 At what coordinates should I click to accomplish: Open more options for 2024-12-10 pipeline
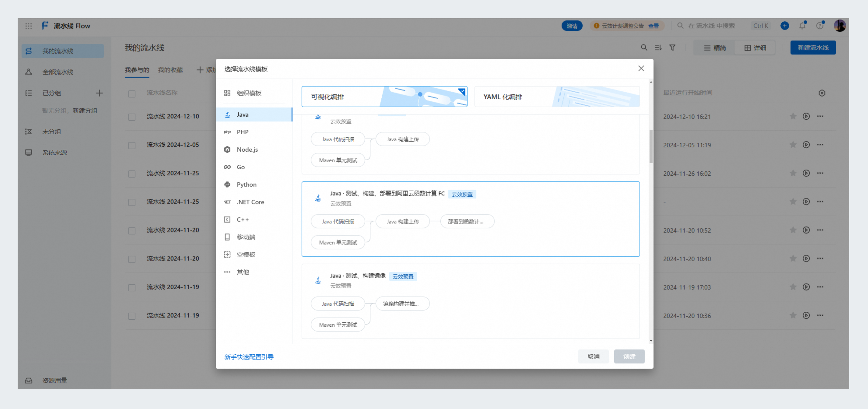(820, 116)
